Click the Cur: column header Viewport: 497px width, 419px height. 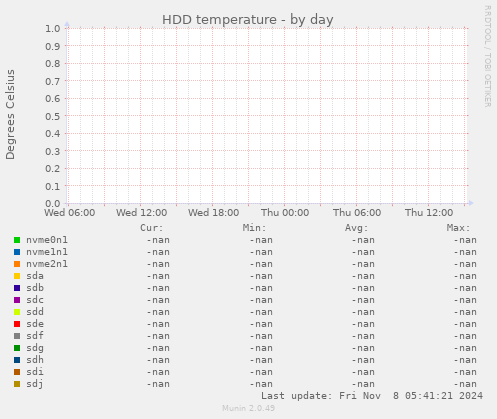(152, 228)
